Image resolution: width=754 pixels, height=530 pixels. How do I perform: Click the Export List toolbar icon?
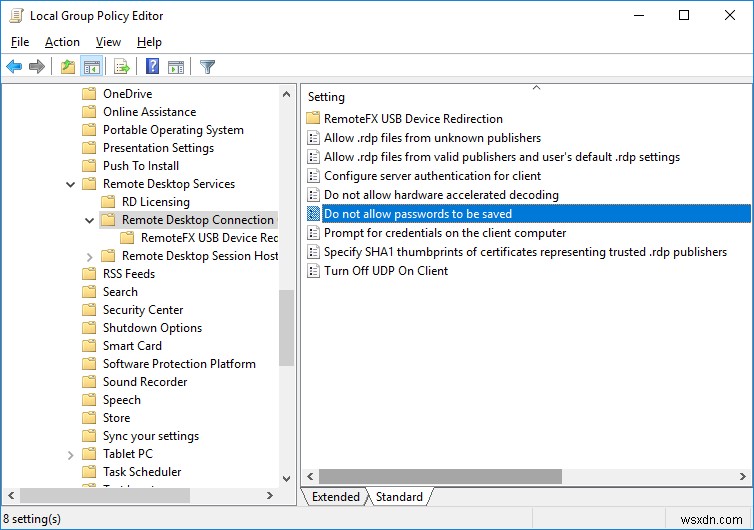coord(122,67)
